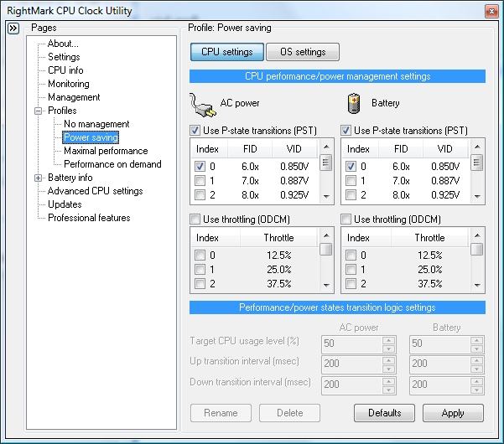Open the Monitoring page
The image size is (504, 444).
[69, 84]
